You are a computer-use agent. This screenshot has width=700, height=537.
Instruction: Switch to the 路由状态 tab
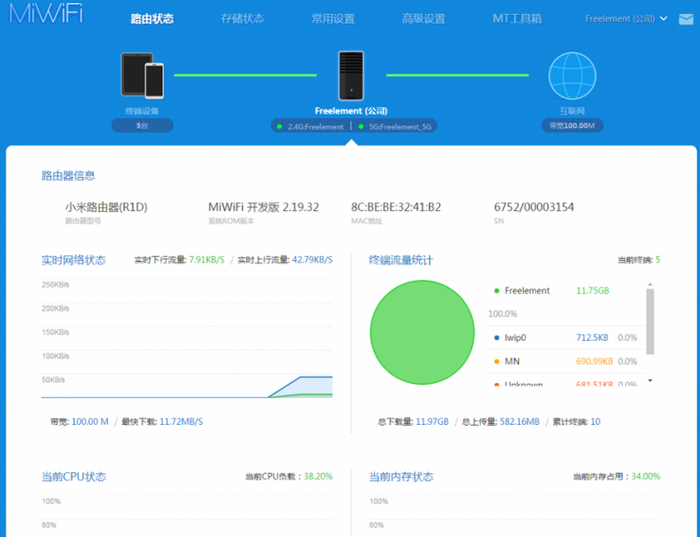coord(152,19)
